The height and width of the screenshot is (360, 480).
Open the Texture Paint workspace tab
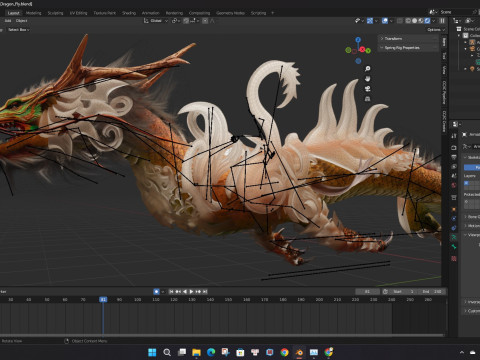click(x=104, y=13)
